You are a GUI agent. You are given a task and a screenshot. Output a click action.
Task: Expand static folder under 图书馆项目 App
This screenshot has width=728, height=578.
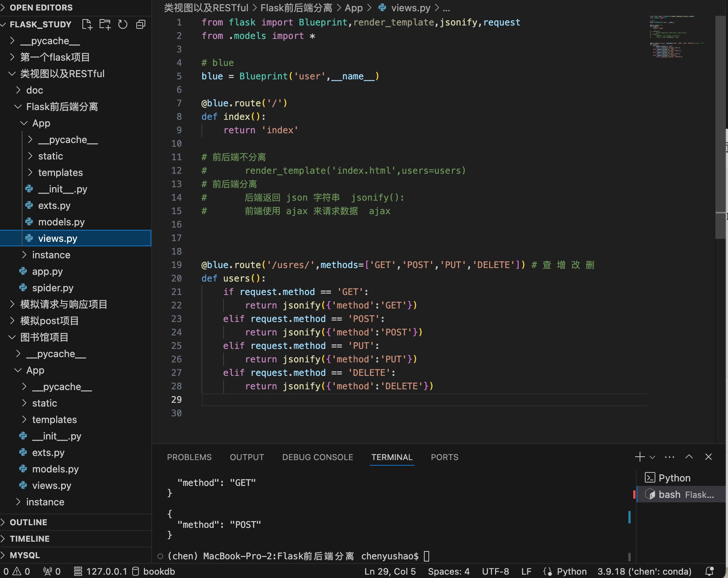(76, 403)
